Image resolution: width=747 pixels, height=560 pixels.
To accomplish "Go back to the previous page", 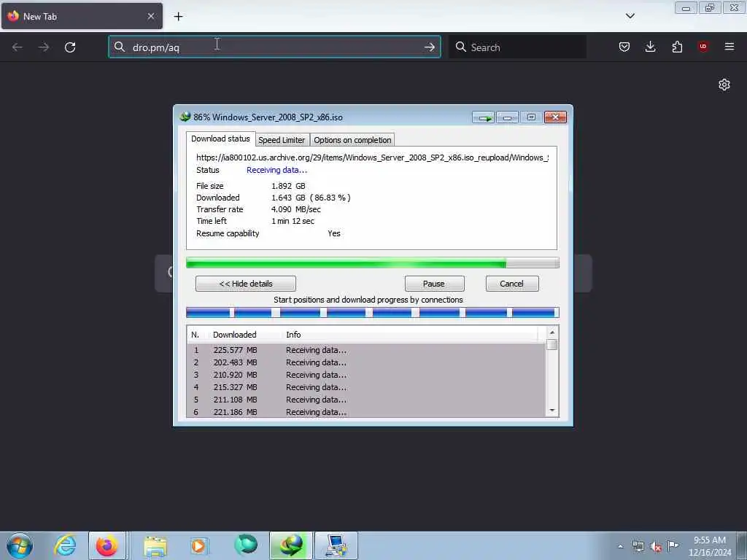I will [x=18, y=47].
